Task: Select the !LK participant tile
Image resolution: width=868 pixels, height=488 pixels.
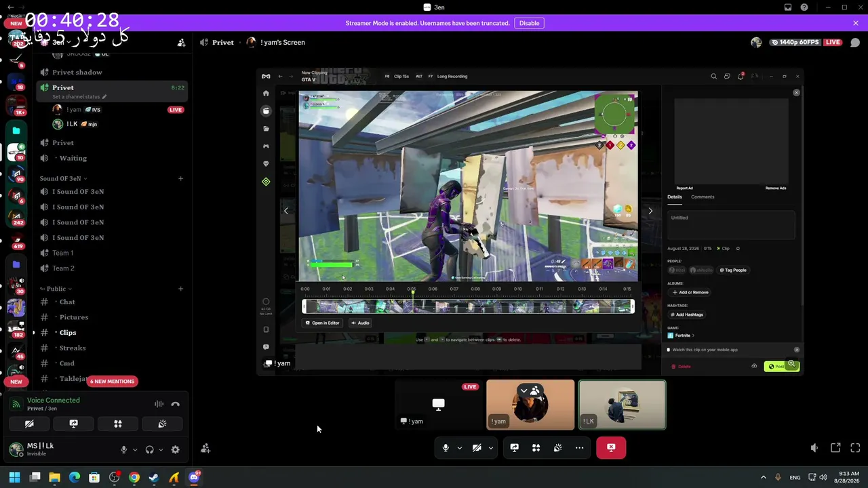Action: click(x=622, y=405)
